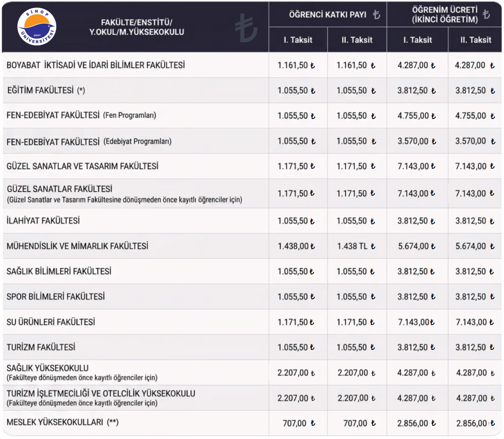The image size is (504, 439).
Task: Click TURİZM FAKÜLTESİ row label
Action: [x=41, y=347]
